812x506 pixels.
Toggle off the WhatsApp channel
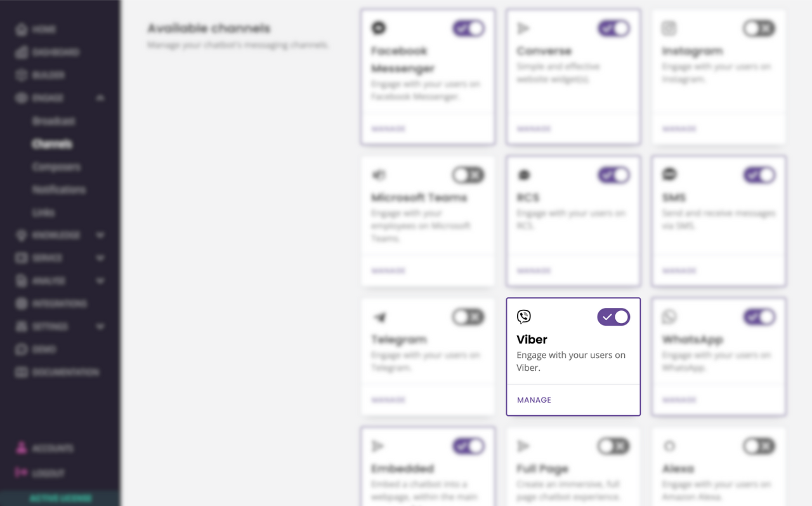click(x=759, y=317)
